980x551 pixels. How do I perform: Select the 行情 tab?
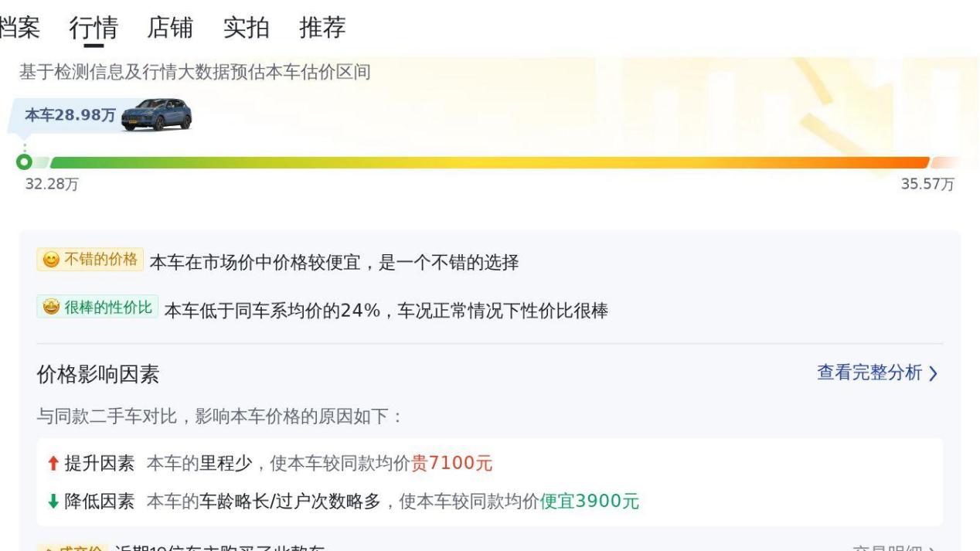coord(94,28)
